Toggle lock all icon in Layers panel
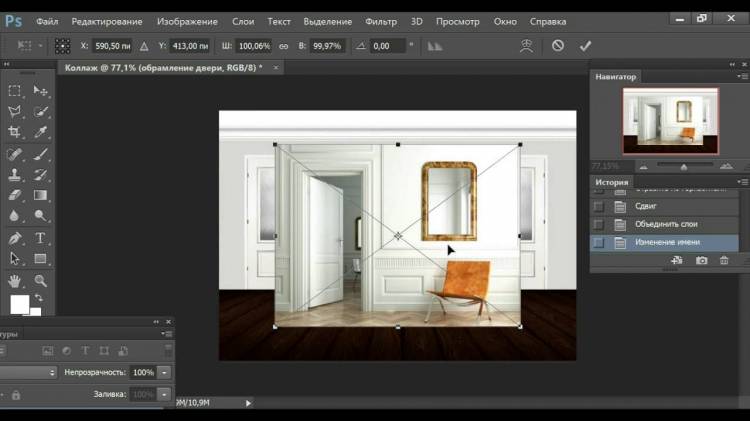This screenshot has width=750, height=421. pyautogui.click(x=16, y=395)
